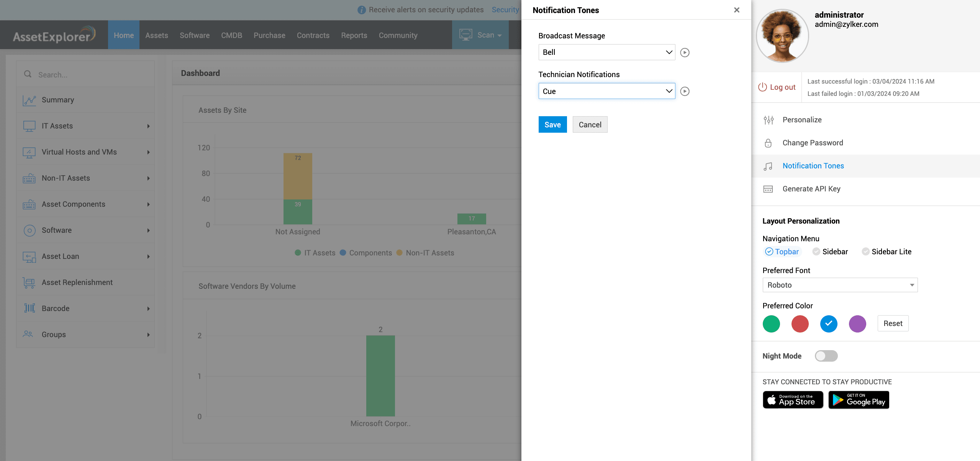Play the Broadcast Message tone preview

coord(685,53)
